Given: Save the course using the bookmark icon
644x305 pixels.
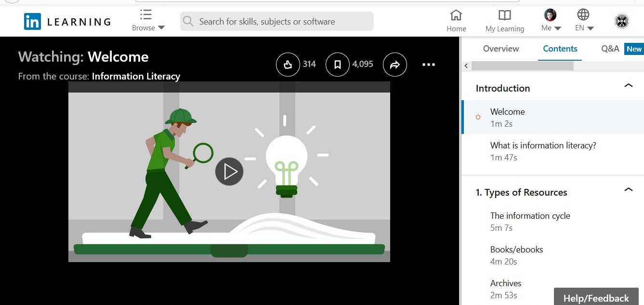Looking at the screenshot, I should point(337,64).
